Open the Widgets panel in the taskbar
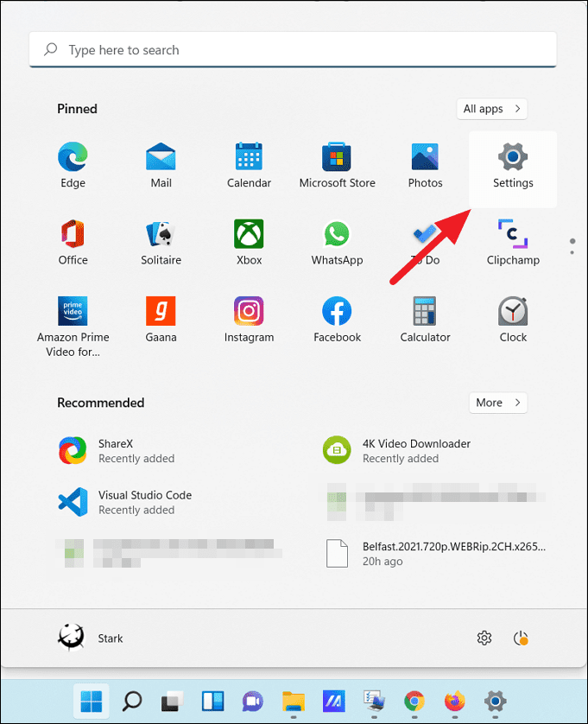Viewport: 588px width, 724px height. click(x=212, y=702)
